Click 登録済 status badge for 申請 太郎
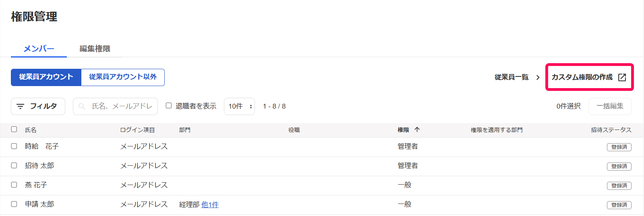644x216 pixels. coord(619,205)
